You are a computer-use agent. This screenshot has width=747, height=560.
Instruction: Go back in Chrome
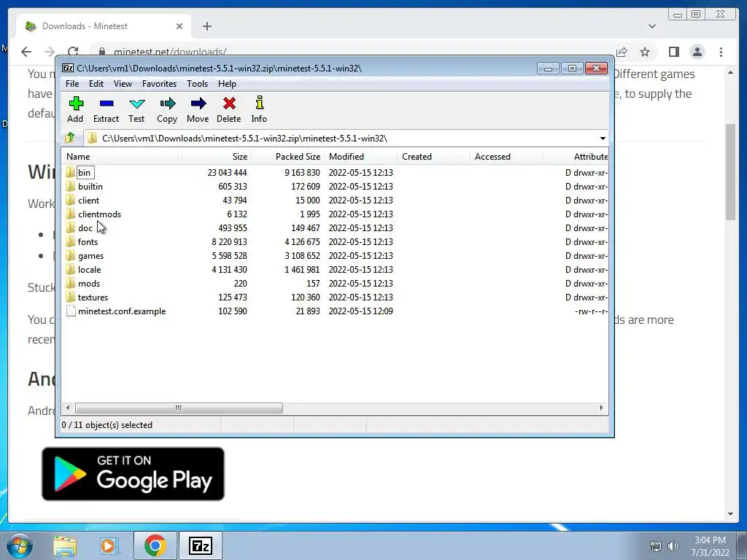point(26,52)
